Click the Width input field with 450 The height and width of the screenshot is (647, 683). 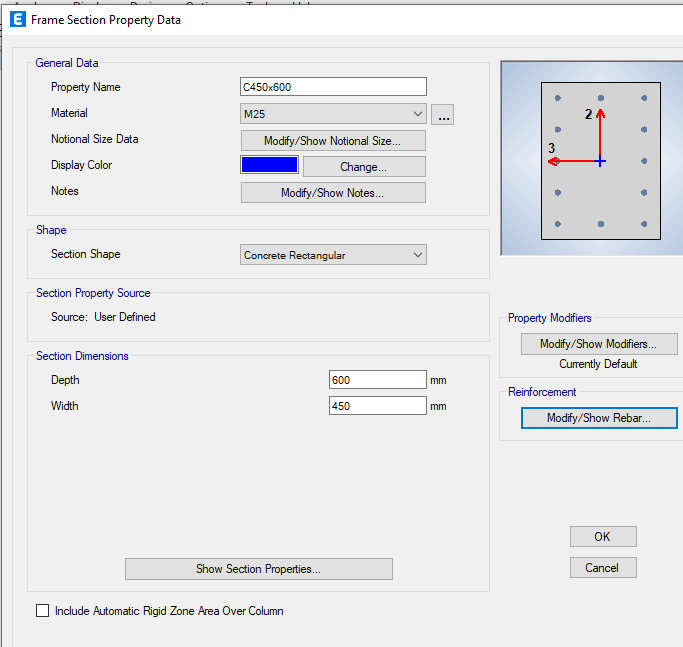pos(378,406)
